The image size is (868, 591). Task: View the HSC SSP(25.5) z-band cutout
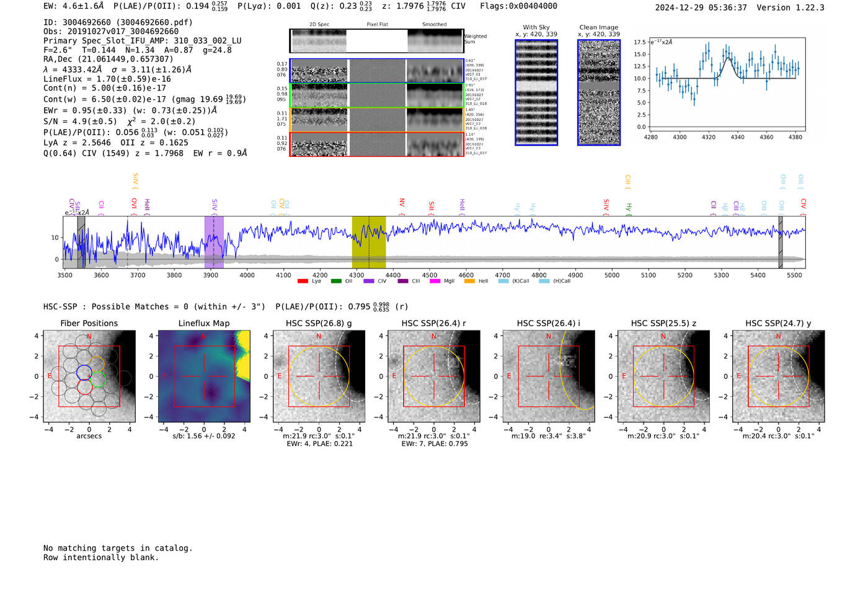pos(663,376)
